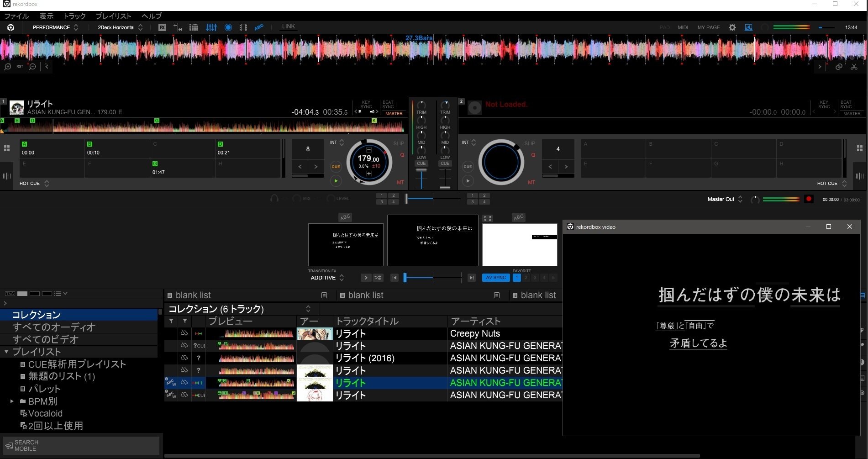Screen dimensions: 868x459
Task: Expand the BPM別 folder
Action: point(12,401)
